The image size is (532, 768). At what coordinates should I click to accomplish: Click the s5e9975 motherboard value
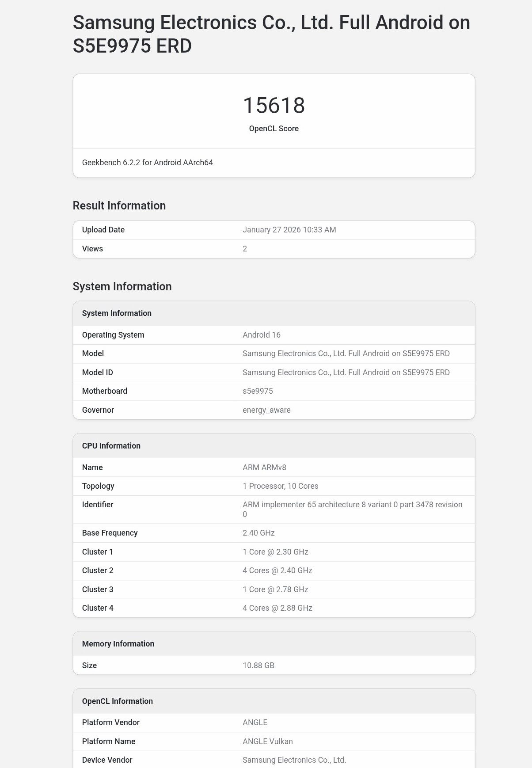[258, 391]
